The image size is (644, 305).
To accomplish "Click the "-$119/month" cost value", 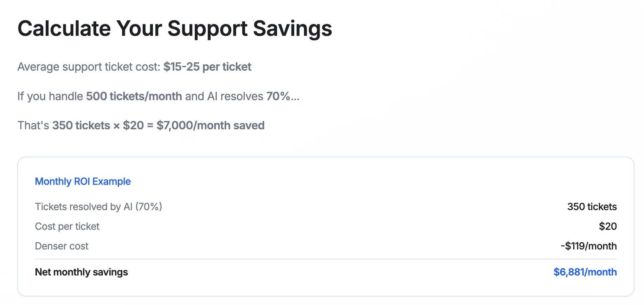I will point(589,246).
